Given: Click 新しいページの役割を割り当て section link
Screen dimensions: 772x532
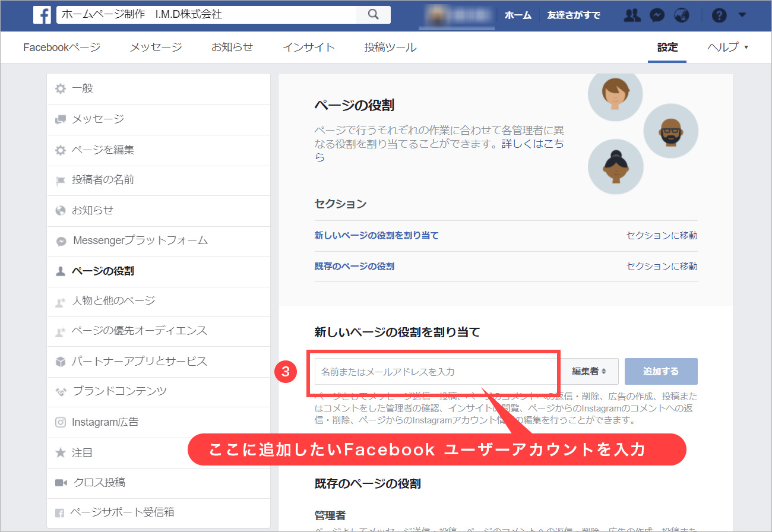Looking at the screenshot, I should click(376, 236).
